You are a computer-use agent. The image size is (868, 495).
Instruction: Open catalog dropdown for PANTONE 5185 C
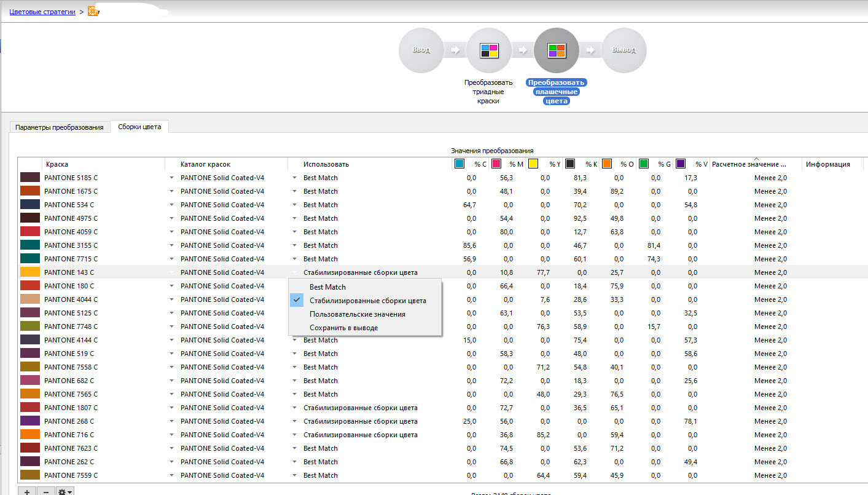(172, 178)
